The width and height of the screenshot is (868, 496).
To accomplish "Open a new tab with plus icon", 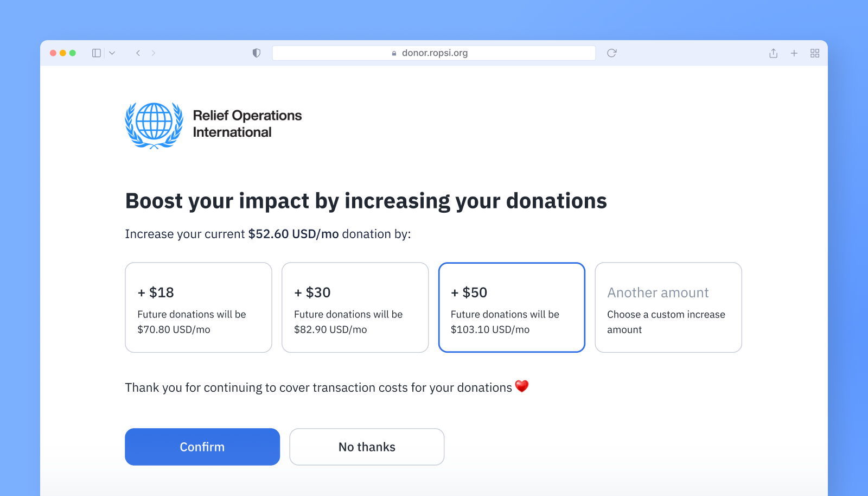I will [x=794, y=53].
